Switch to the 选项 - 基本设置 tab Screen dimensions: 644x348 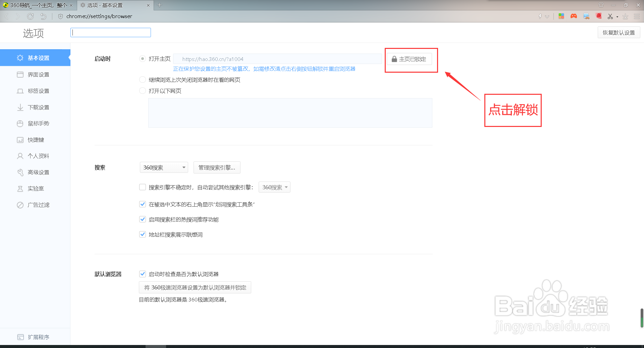tap(115, 5)
